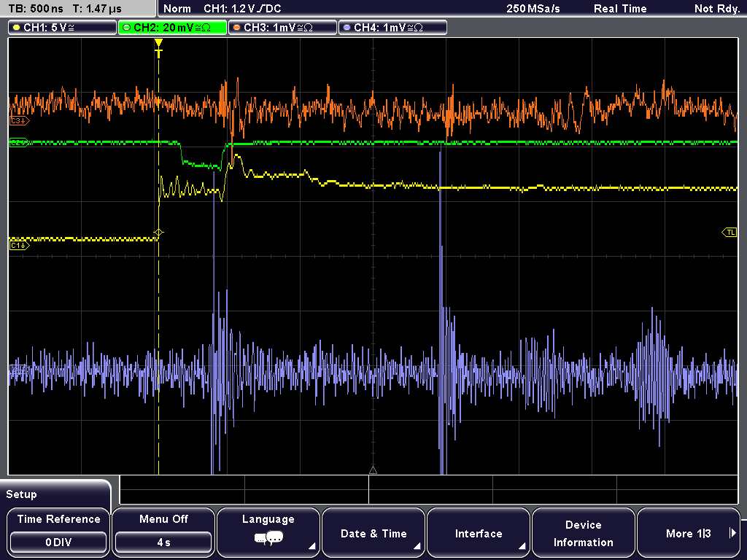Image resolution: width=747 pixels, height=560 pixels.
Task: Open the Interface submenu
Action: tap(479, 532)
